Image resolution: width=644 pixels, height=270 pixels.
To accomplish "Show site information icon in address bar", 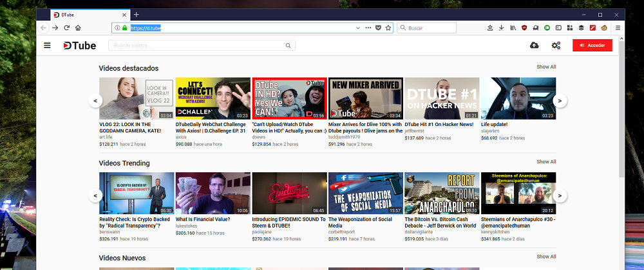I will 117,28.
